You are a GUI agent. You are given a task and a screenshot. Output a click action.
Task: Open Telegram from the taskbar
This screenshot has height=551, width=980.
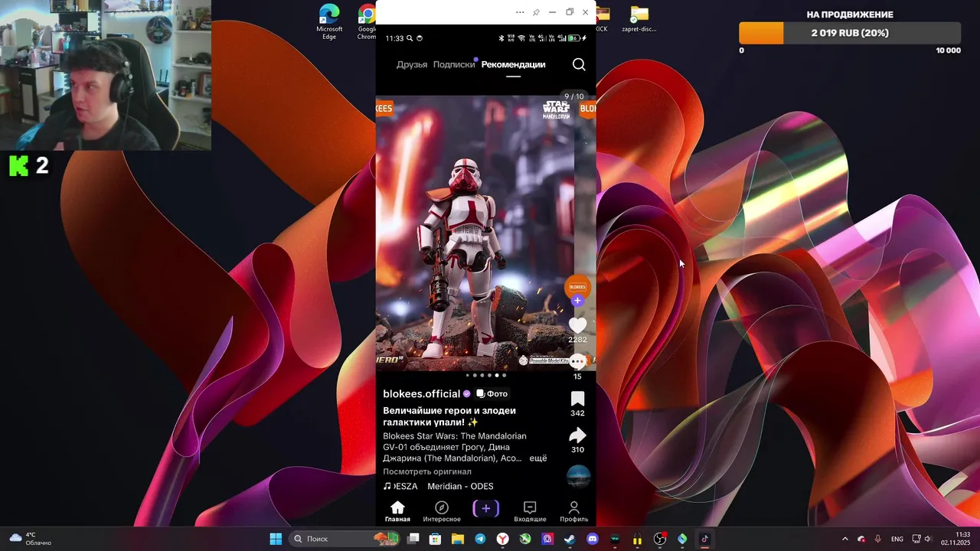pos(480,539)
